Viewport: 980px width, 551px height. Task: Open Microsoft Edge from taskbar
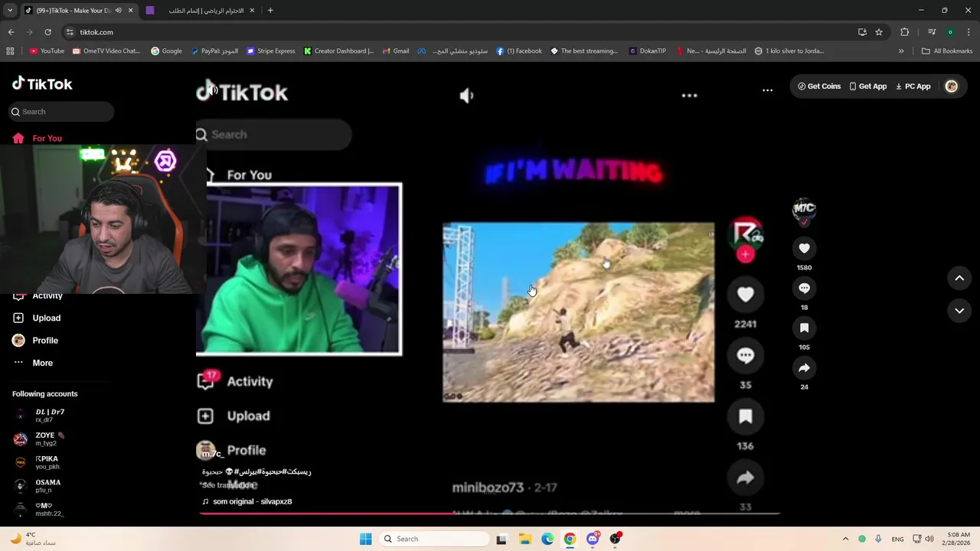point(547,539)
